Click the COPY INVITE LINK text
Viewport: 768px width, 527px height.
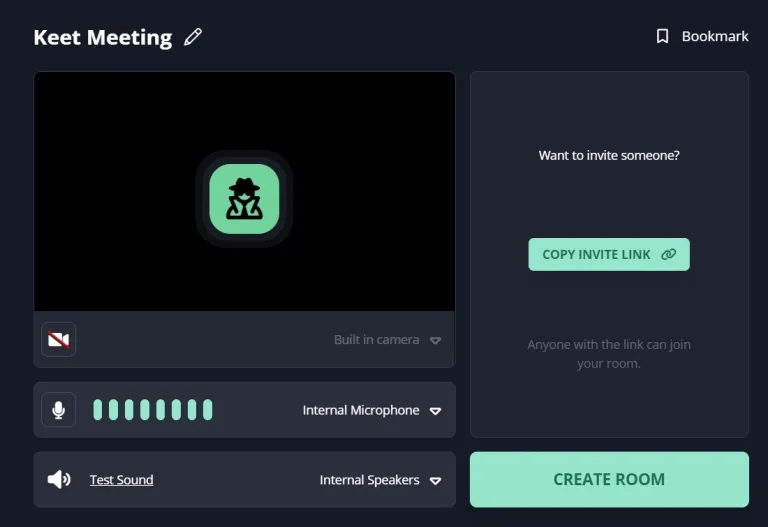click(x=596, y=254)
